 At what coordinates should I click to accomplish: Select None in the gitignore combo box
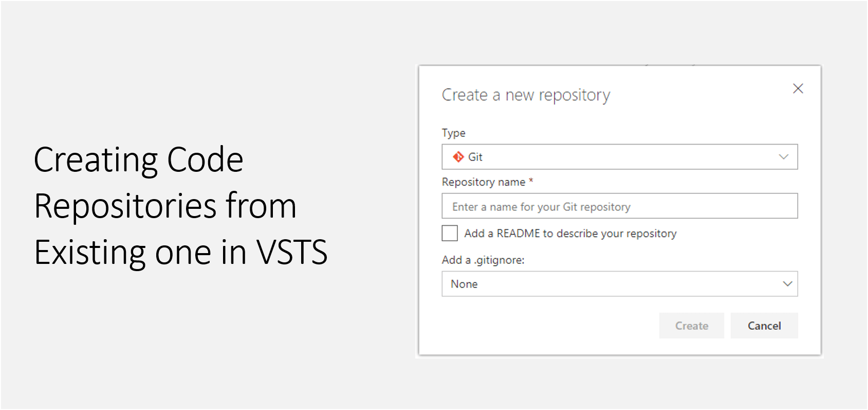(x=464, y=283)
